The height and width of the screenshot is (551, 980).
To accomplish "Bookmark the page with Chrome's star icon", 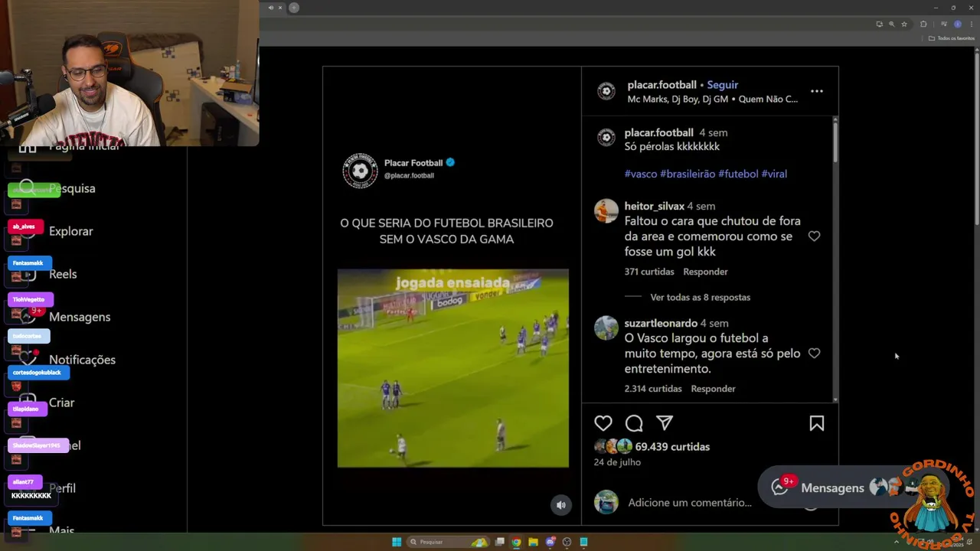I will 904,24.
